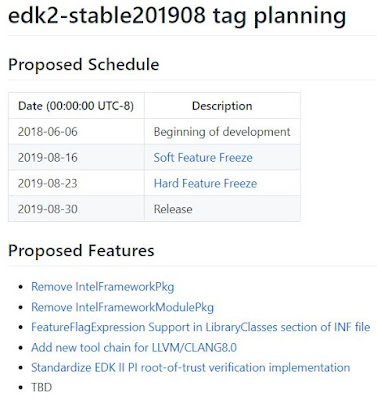Visit Standardize EDK II PI root-of-trust link
This screenshot has width=377, height=400.
(x=191, y=368)
